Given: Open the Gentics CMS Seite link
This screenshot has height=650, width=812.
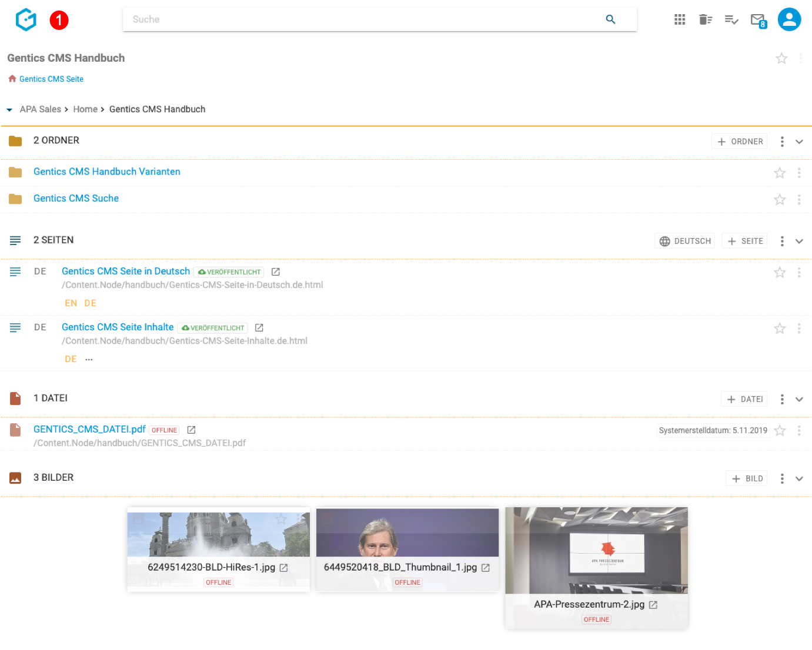Looking at the screenshot, I should [51, 79].
